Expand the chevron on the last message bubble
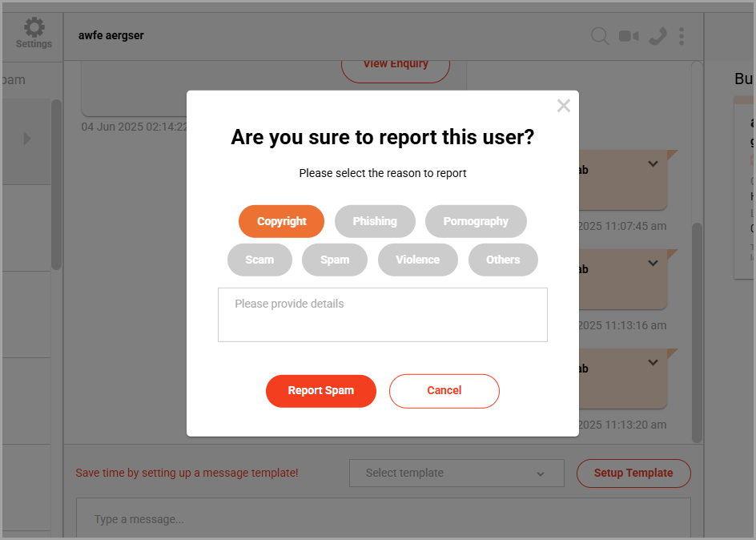This screenshot has width=756, height=540. coord(653,363)
